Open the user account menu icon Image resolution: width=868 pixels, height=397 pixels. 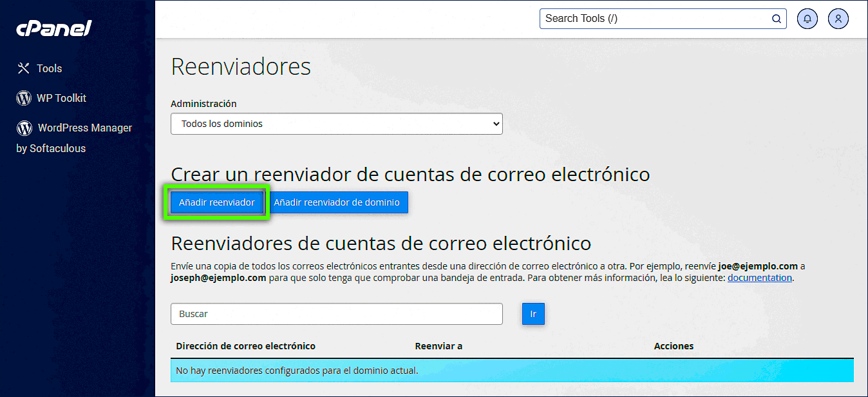838,19
